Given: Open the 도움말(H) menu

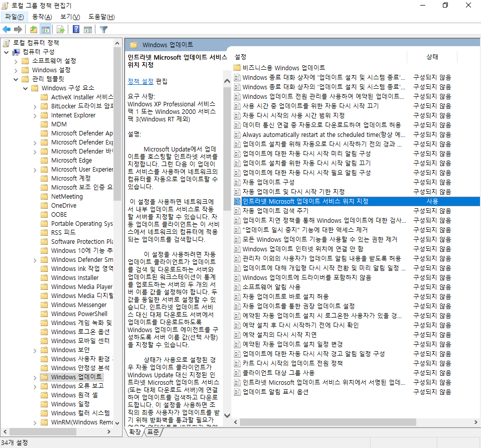Looking at the screenshot, I should point(101,17).
